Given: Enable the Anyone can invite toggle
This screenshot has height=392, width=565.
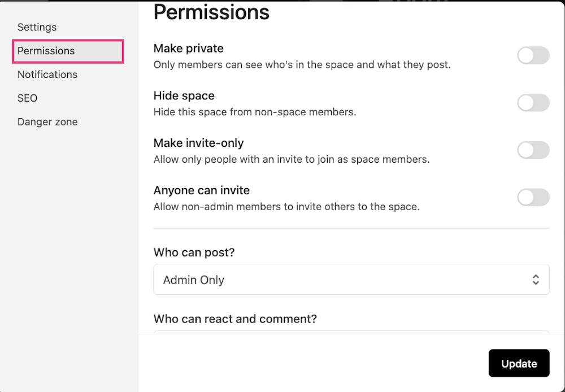Looking at the screenshot, I should tap(533, 198).
